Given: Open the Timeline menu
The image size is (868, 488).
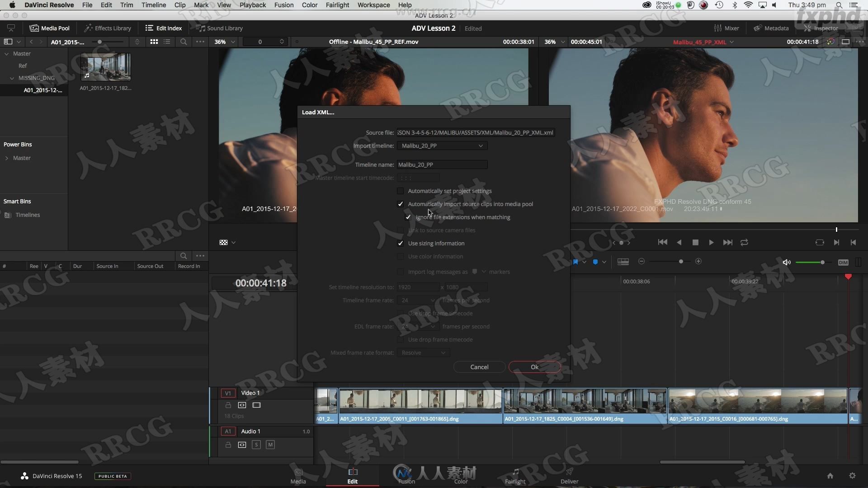Looking at the screenshot, I should 154,5.
